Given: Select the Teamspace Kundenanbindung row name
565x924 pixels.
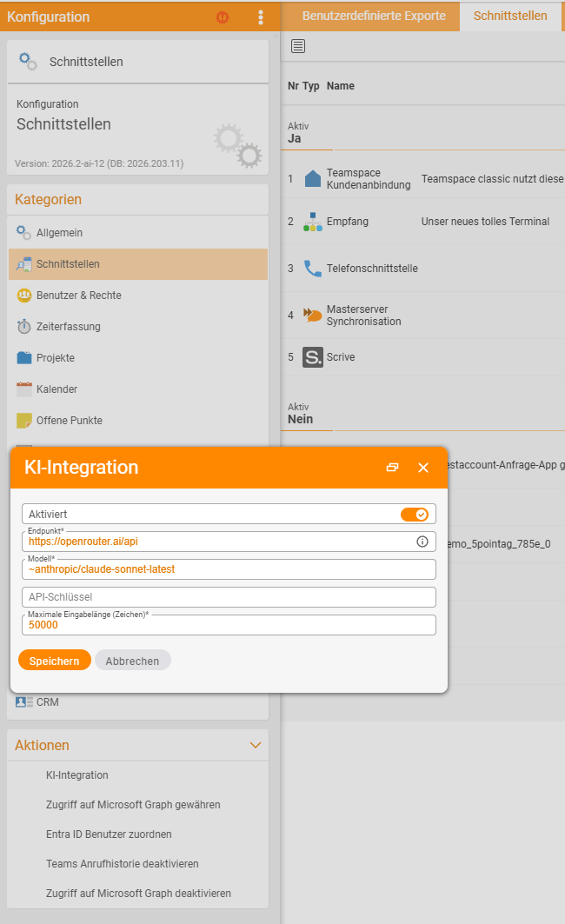Looking at the screenshot, I should tap(369, 178).
